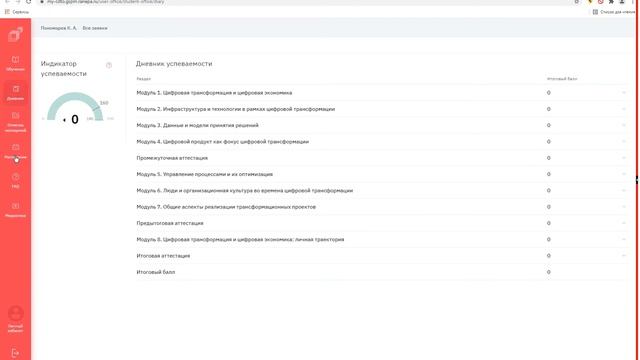Expand the Модуль 5 row

pos(624,174)
